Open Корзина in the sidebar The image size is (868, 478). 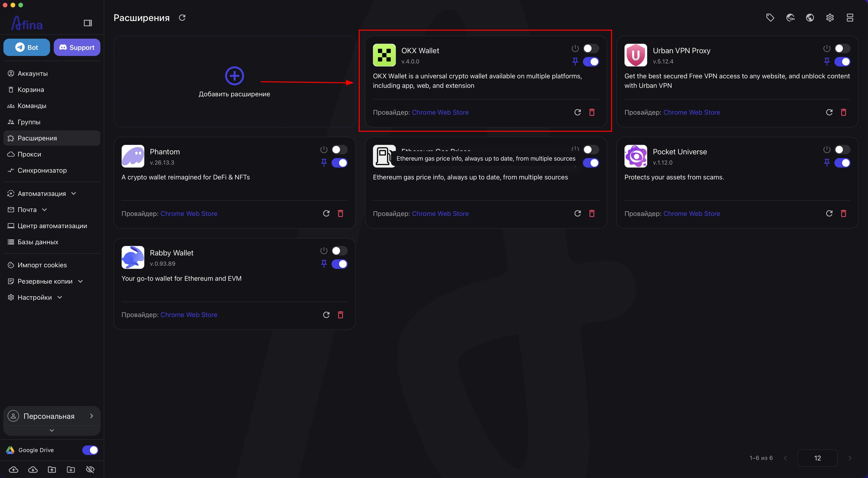(52, 90)
